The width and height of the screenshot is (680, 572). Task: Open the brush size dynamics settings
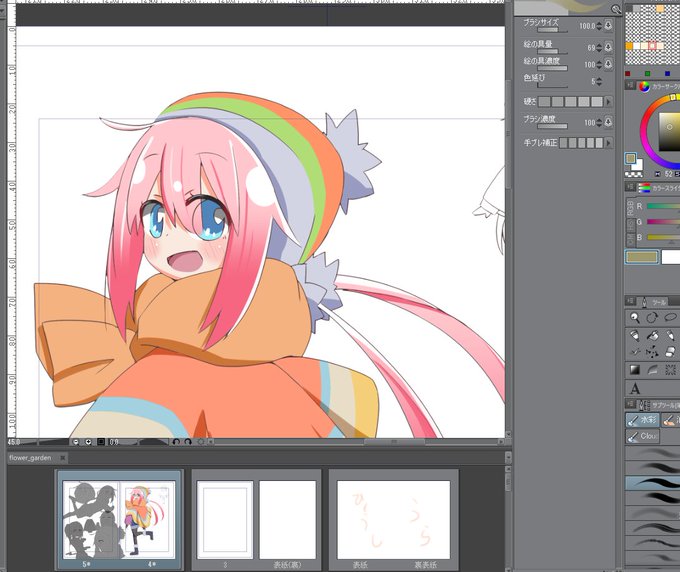[608, 26]
